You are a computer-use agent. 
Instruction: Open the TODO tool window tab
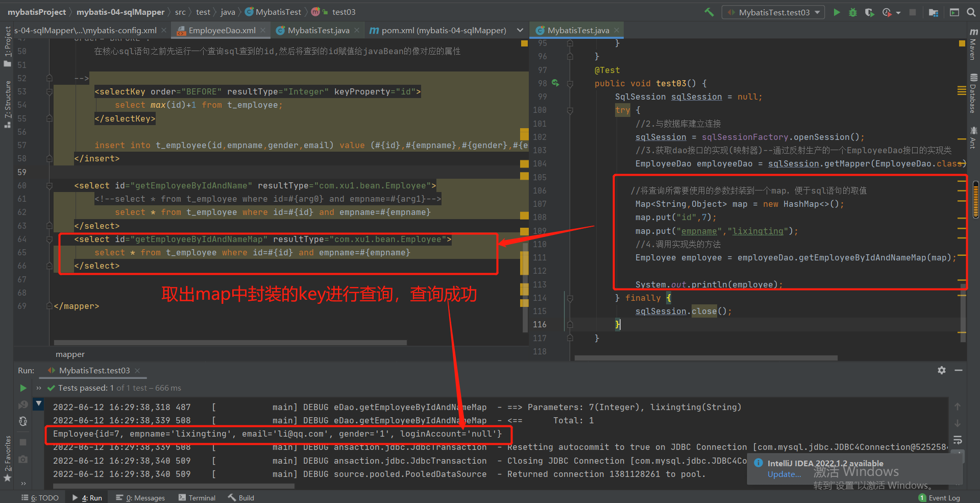[x=40, y=498]
